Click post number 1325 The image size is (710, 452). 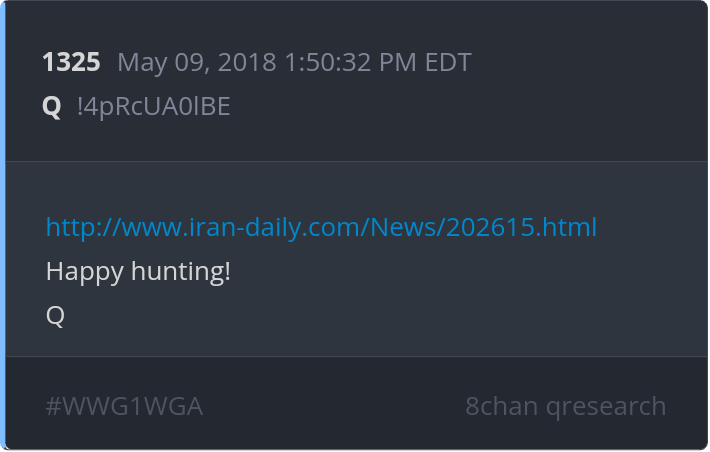[71, 62]
